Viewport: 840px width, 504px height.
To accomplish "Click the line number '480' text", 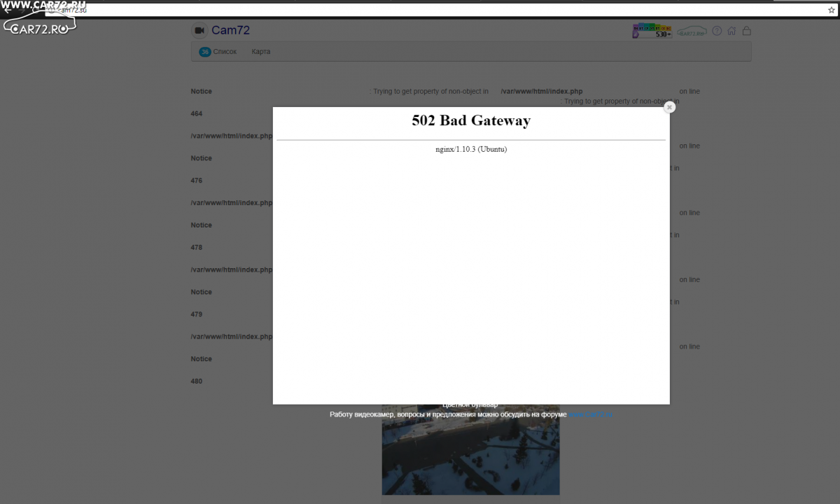I will (197, 381).
